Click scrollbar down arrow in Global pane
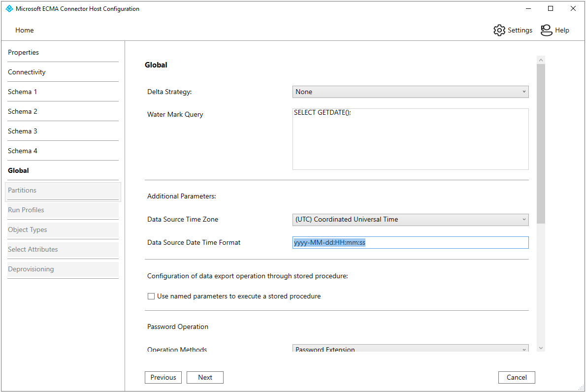 click(x=541, y=348)
